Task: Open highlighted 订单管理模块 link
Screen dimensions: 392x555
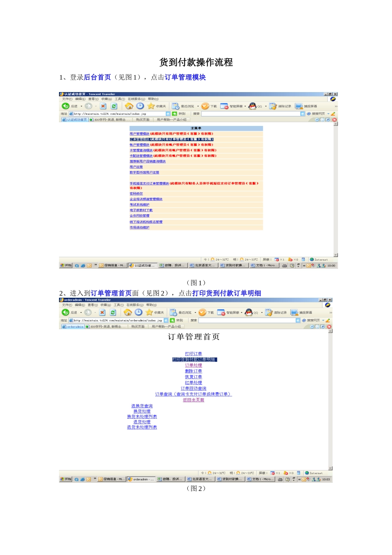Action: 139,139
